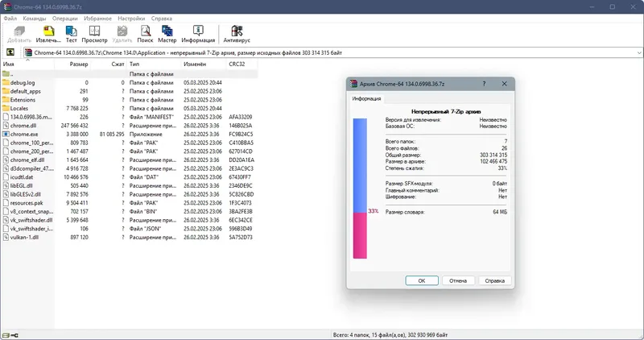Open the Настройки menu
644x340 pixels.
[x=131, y=19]
